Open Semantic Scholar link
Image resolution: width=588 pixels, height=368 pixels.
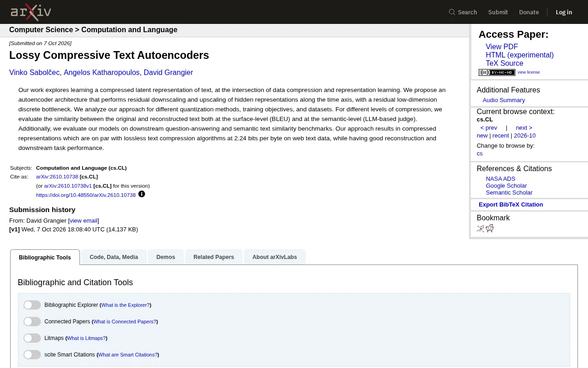click(x=509, y=193)
